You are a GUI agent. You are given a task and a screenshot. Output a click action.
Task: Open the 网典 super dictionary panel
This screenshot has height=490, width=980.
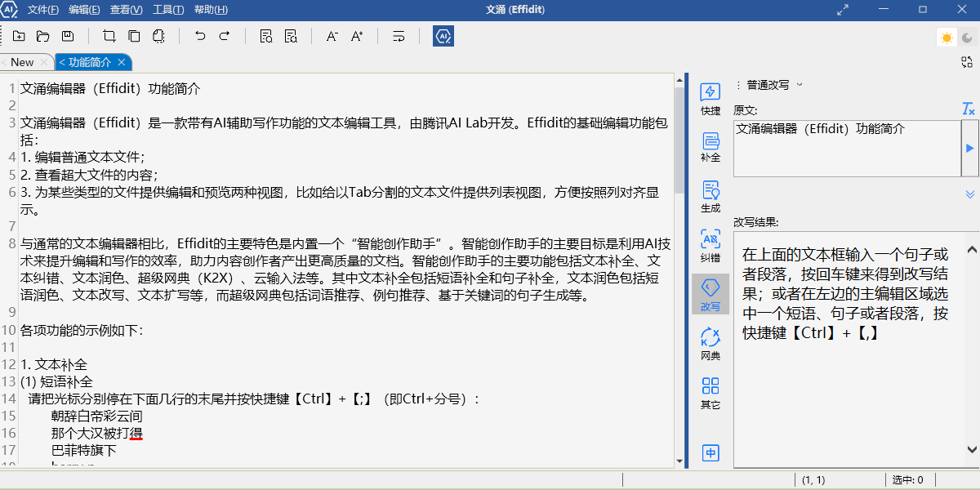[710, 344]
